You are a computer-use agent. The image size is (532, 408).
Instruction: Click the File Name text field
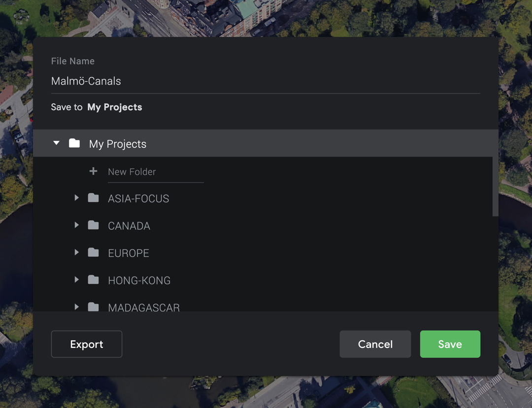(265, 81)
